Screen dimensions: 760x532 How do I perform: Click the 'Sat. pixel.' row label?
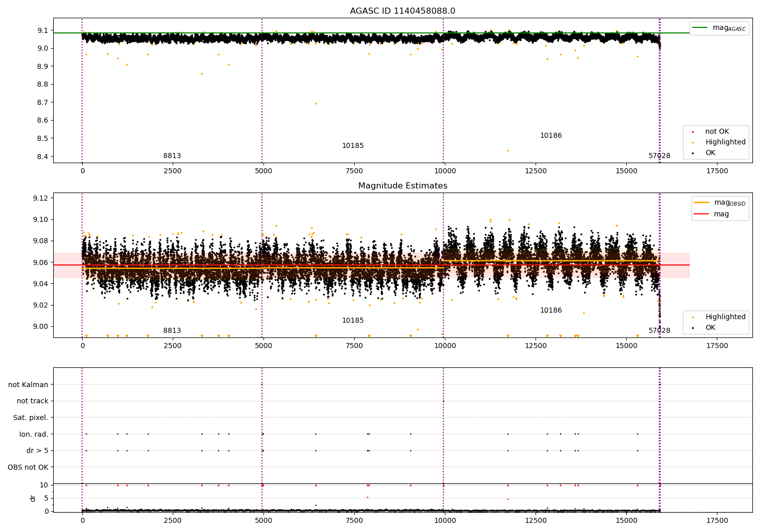(x=30, y=417)
